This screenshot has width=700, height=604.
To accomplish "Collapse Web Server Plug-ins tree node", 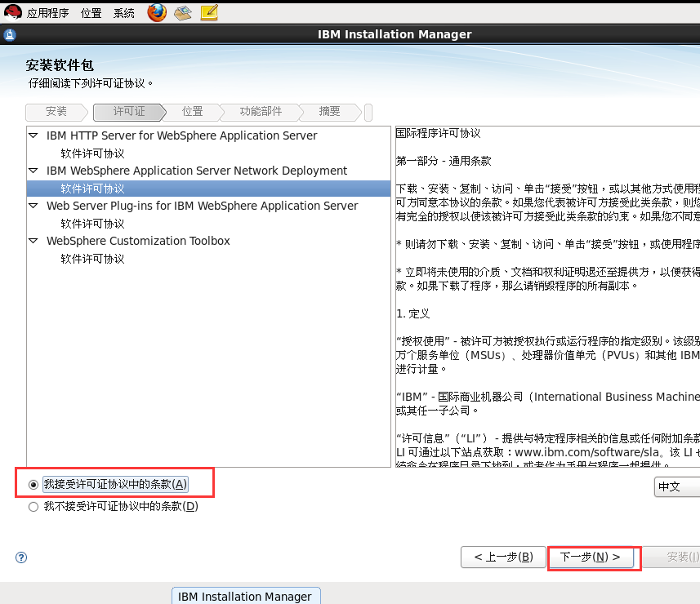I will 33,206.
